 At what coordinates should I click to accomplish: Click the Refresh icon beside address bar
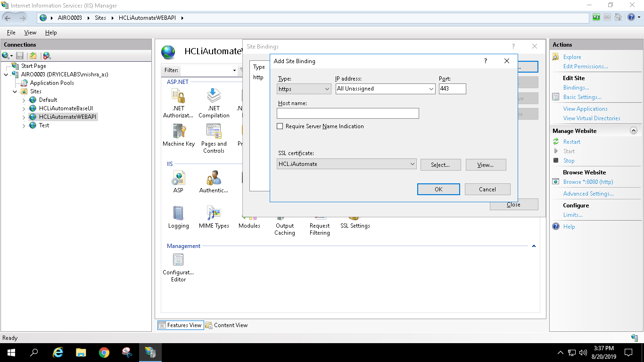pos(596,17)
